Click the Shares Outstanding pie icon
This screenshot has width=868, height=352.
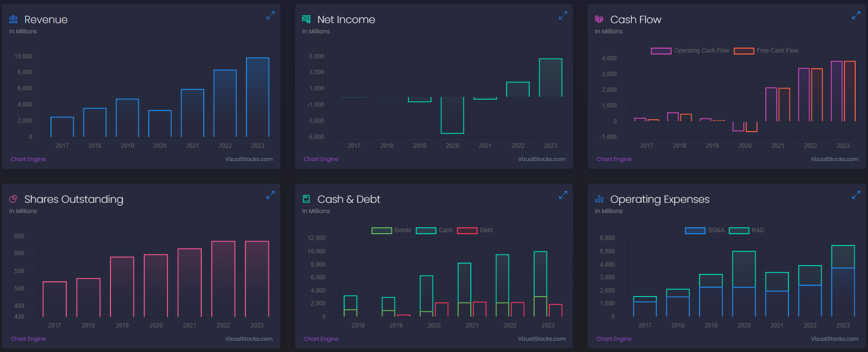click(x=13, y=199)
